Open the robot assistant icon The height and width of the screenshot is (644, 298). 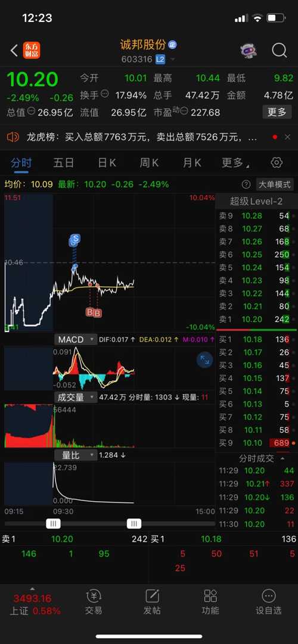point(249,51)
